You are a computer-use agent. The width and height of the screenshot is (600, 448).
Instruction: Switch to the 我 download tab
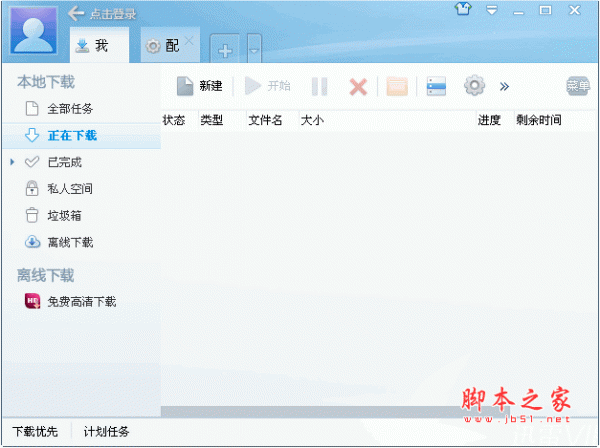coord(99,45)
